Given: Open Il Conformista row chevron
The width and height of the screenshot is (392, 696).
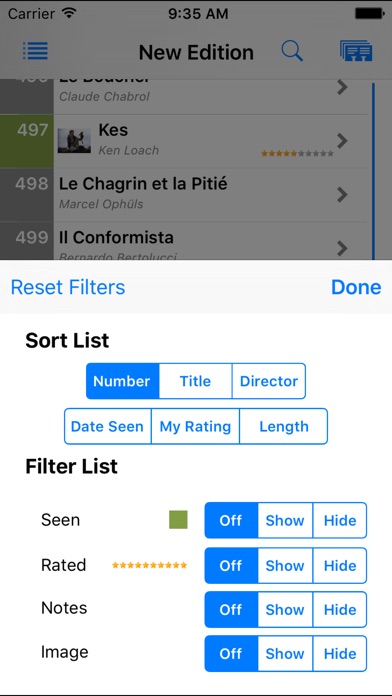Looking at the screenshot, I should coord(342,248).
